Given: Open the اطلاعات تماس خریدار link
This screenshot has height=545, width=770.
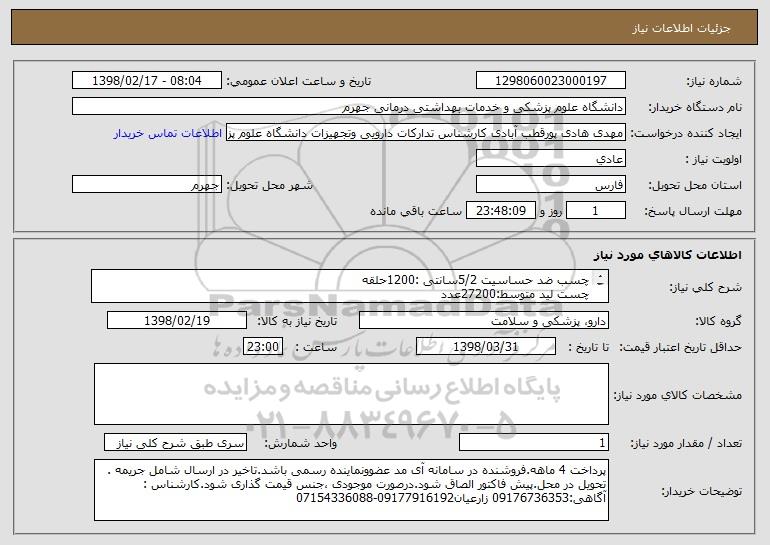Looking at the screenshot, I should click(168, 134).
